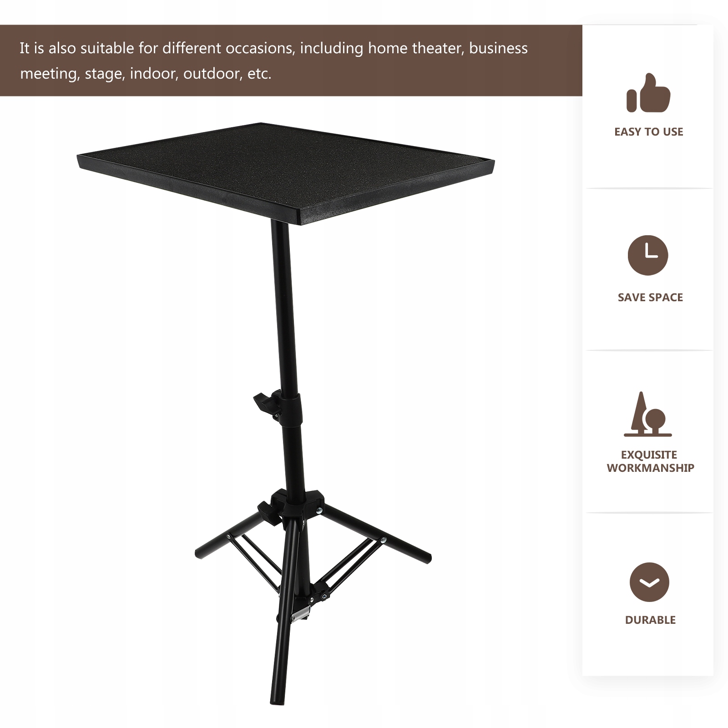The image size is (728, 728).
Task: Click the EASY TO USE label
Action: [x=649, y=132]
